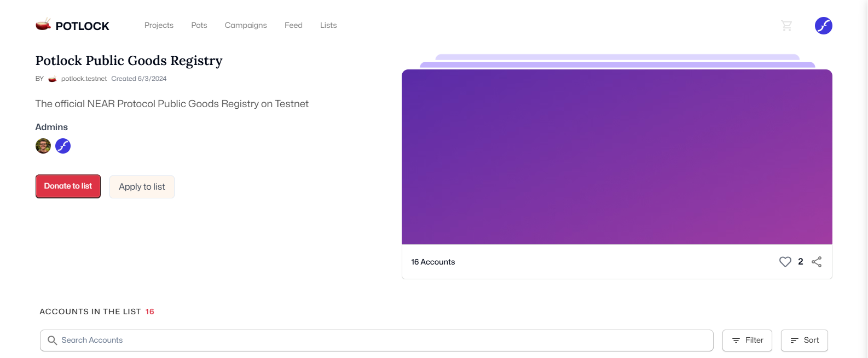Open the Sort dropdown
868x358 pixels.
point(804,341)
